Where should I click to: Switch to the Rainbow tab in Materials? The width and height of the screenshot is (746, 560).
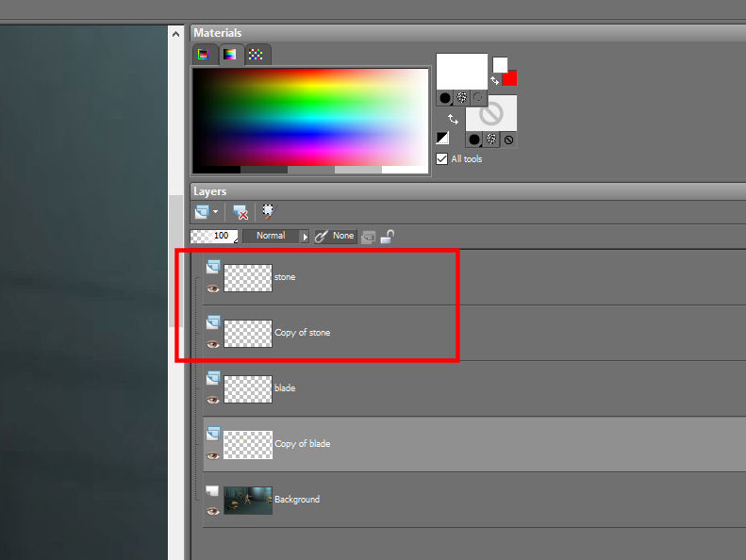coord(230,55)
